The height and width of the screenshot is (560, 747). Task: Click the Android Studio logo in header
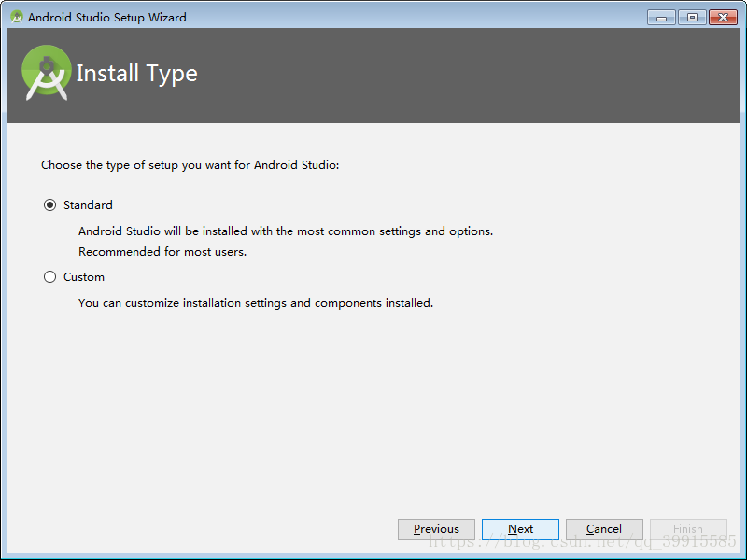coord(46,73)
